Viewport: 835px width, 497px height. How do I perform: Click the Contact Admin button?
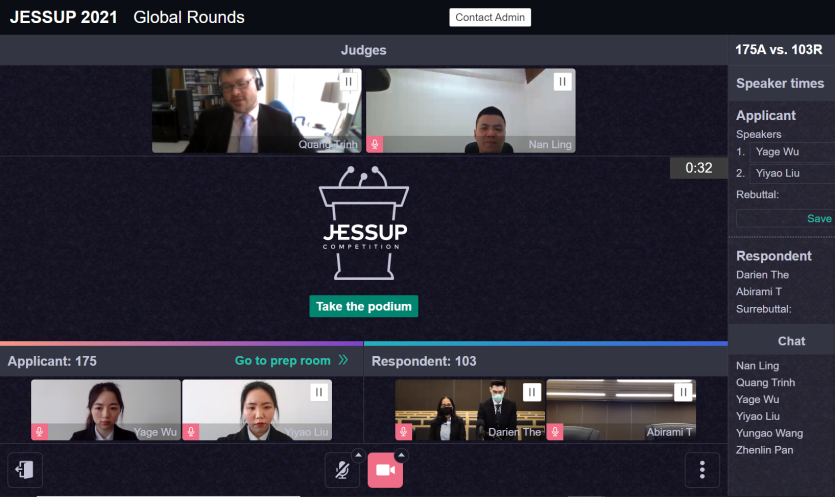point(490,17)
